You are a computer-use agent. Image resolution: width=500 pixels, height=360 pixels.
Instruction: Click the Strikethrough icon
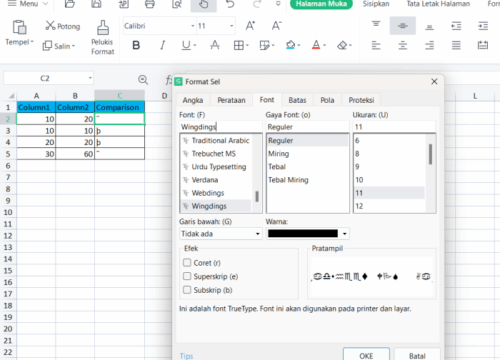click(x=215, y=45)
